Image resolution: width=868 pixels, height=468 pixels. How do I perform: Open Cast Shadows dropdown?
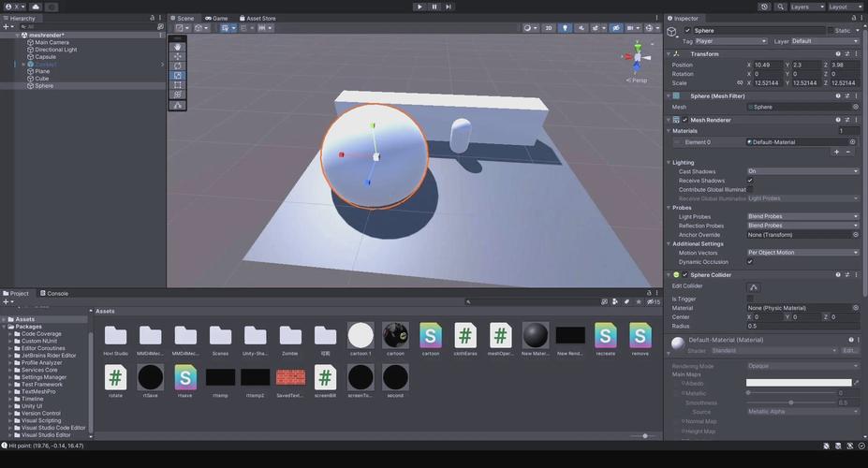tap(802, 171)
